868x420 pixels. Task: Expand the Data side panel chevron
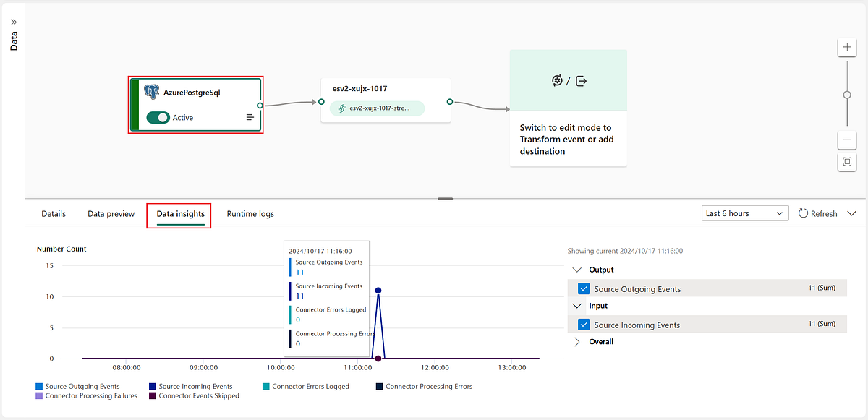13,22
